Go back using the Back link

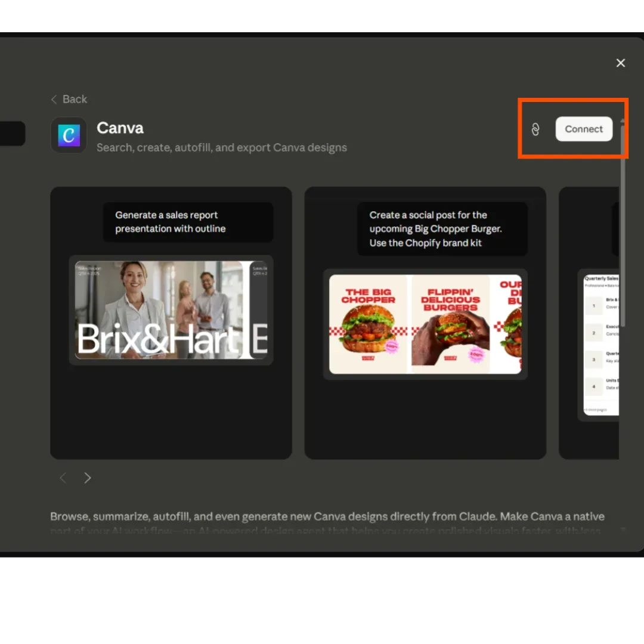69,99
